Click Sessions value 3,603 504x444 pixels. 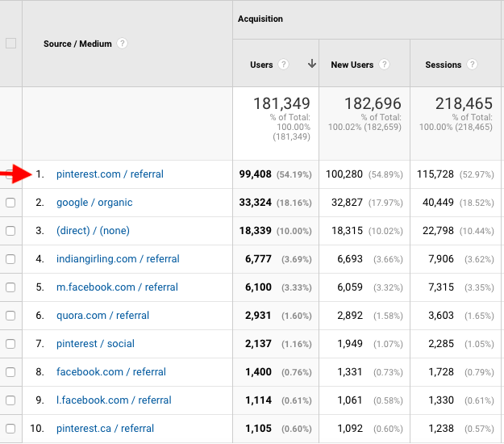[441, 316]
